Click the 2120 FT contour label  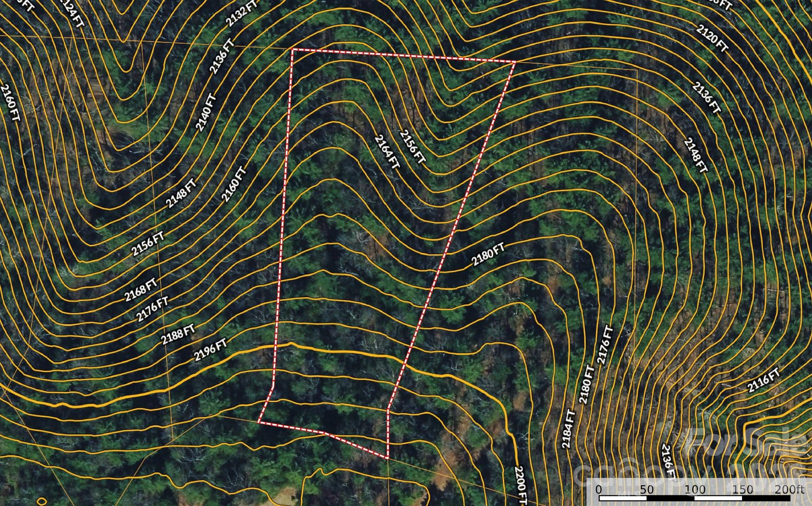point(712,38)
